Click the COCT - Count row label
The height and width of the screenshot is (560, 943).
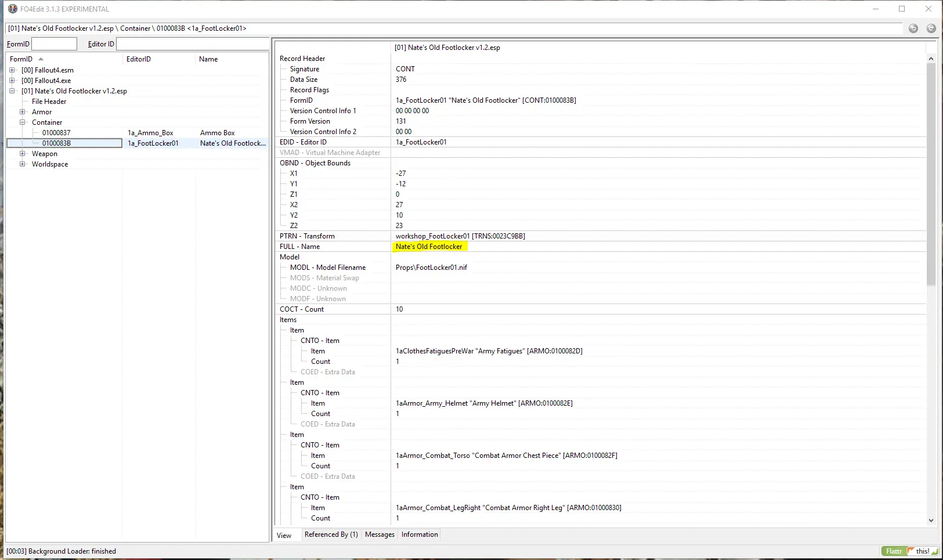[302, 309]
